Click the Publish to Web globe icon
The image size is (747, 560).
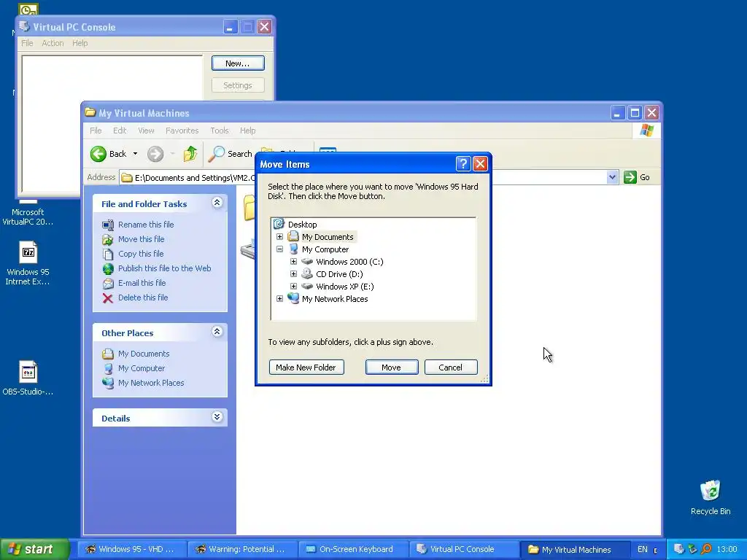(108, 268)
